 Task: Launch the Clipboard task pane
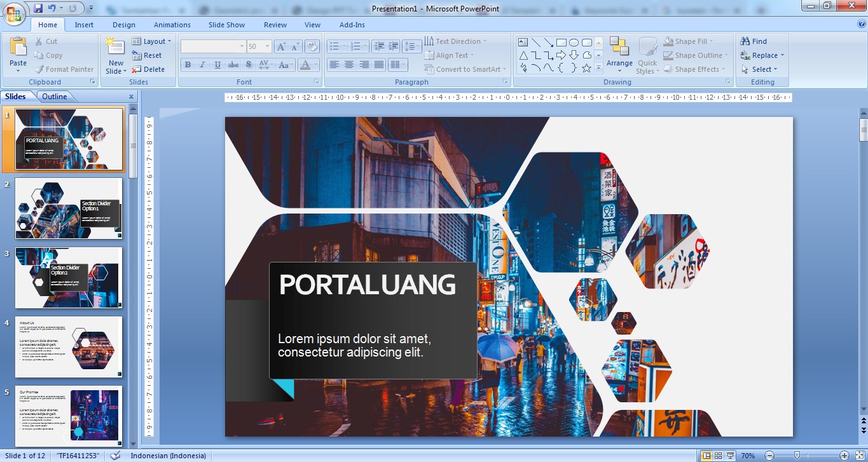click(93, 82)
